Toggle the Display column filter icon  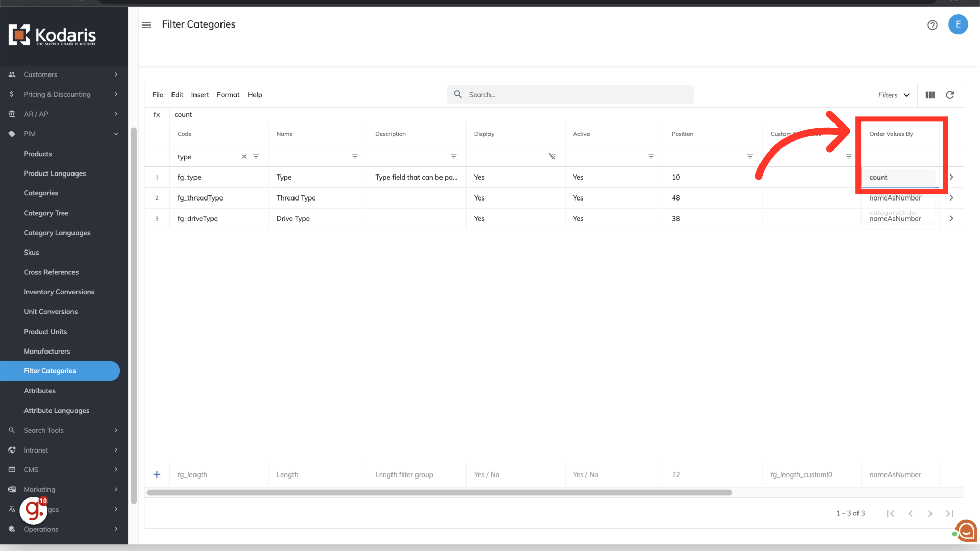(552, 157)
